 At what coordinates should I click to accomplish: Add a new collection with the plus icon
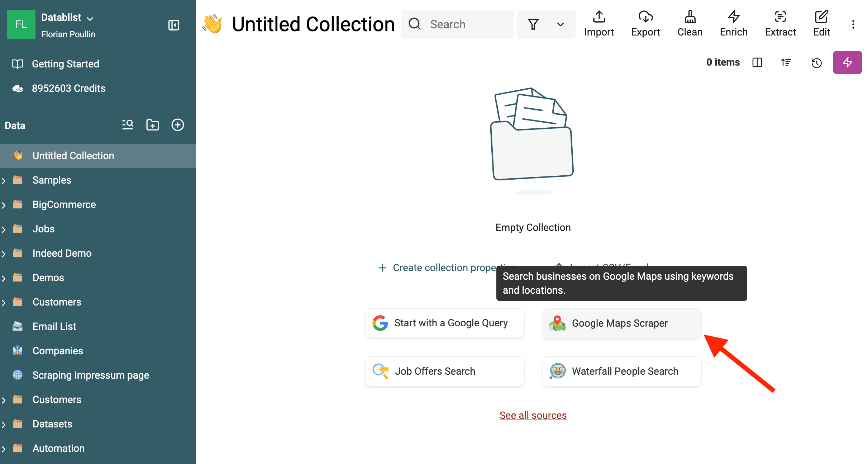(178, 125)
